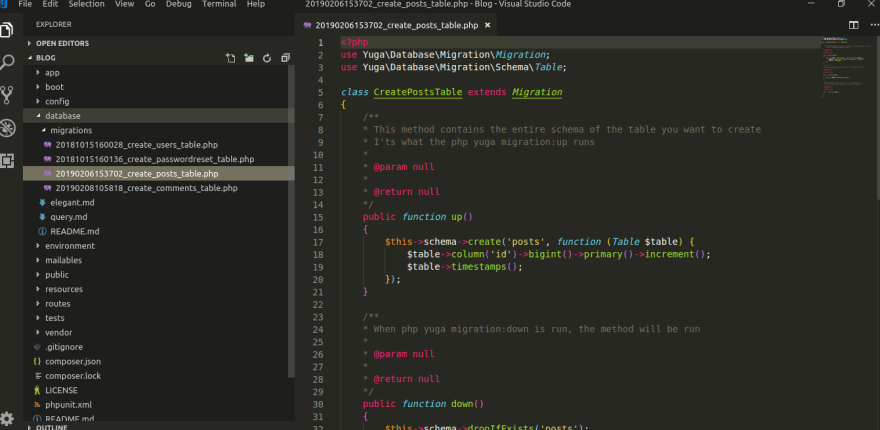Image resolution: width=880 pixels, height=430 pixels.
Task: Click line number 17 in gutter
Action: coord(316,242)
